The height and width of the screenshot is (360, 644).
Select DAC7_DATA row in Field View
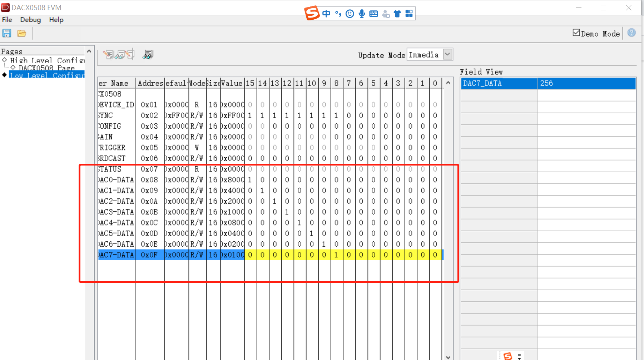[x=499, y=83]
